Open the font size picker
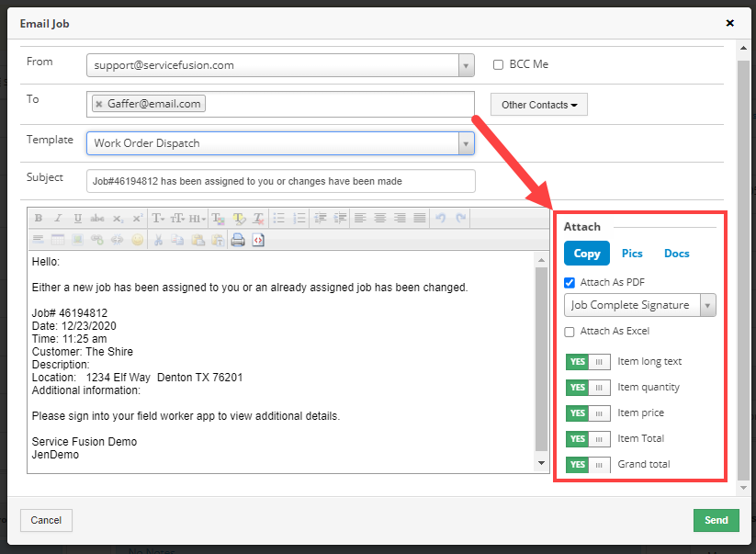 177,219
